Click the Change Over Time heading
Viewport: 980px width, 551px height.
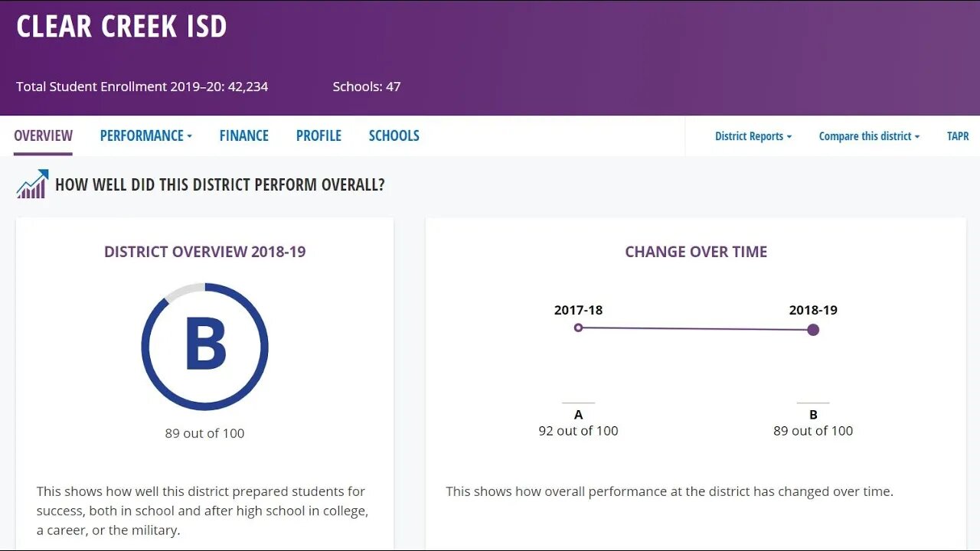pyautogui.click(x=696, y=252)
